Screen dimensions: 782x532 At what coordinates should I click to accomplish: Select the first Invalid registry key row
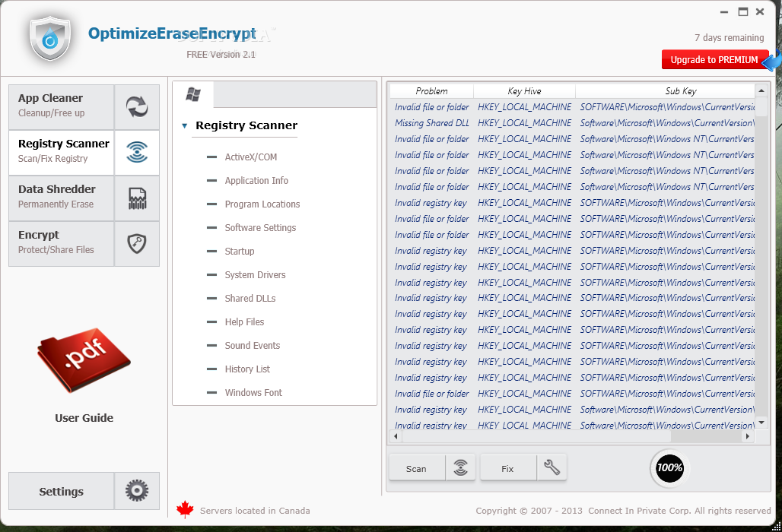(572, 203)
